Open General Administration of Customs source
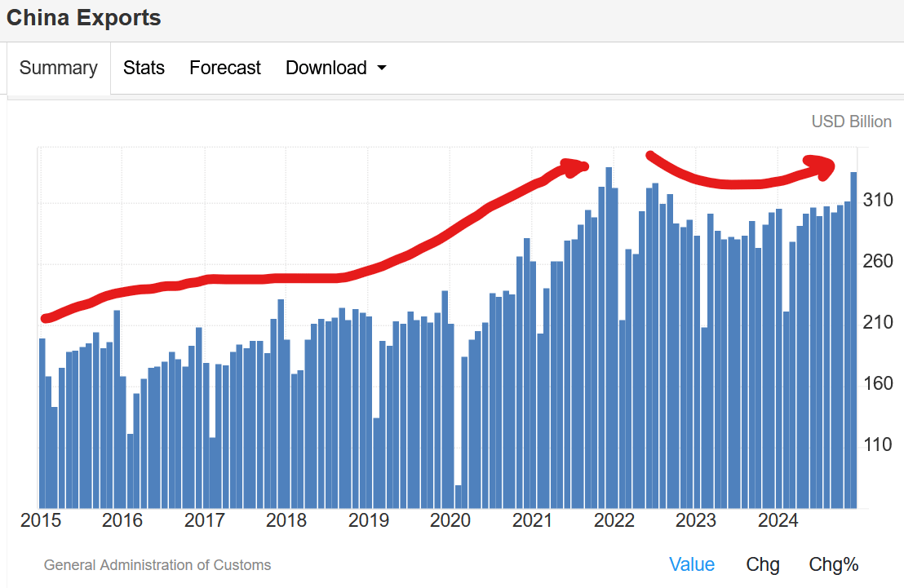The width and height of the screenshot is (904, 588). 157,565
